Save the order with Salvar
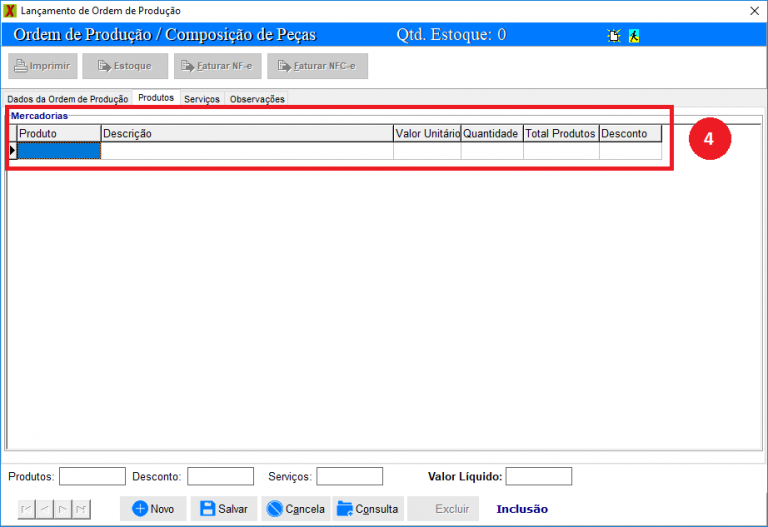Viewport: 768px width, 527px height. (224, 509)
